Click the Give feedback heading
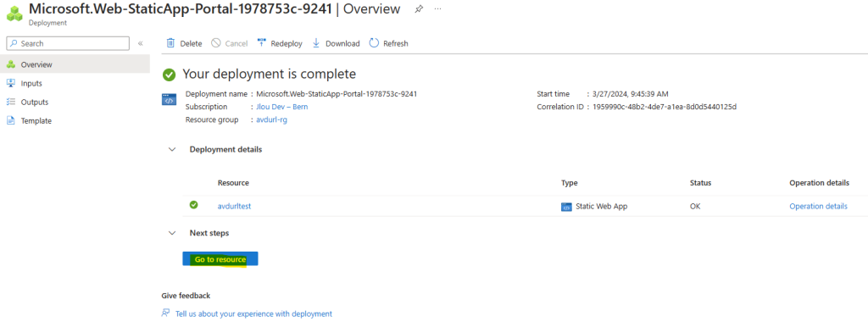Image resolution: width=868 pixels, height=327 pixels. (x=186, y=296)
